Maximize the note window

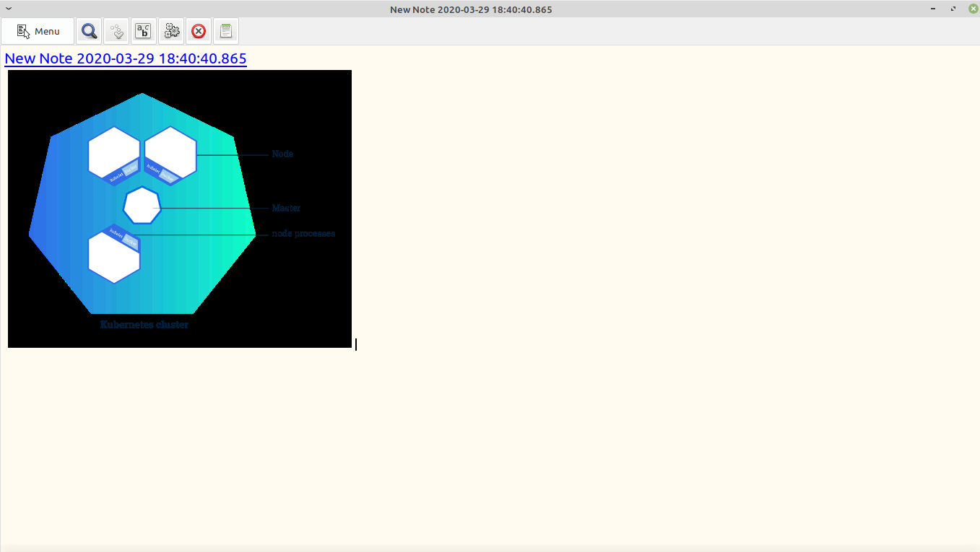click(x=953, y=9)
